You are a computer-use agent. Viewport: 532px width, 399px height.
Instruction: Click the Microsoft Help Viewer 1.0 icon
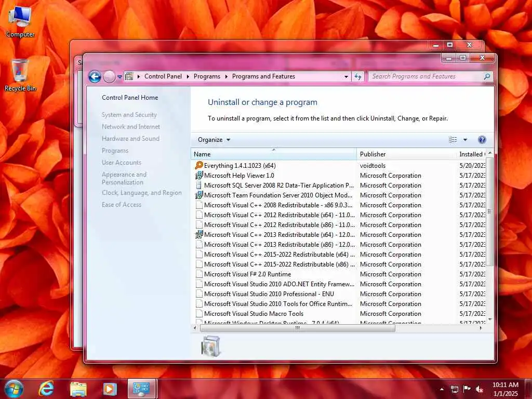[x=199, y=176]
